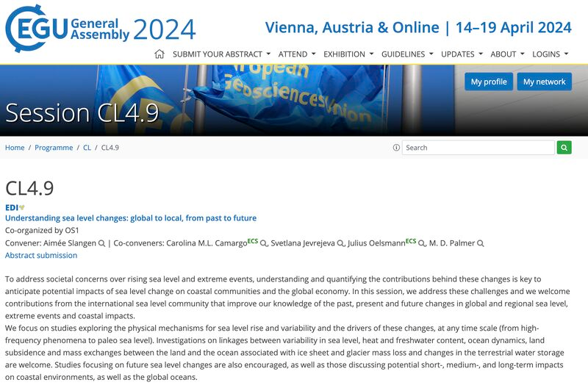
Task: Open the Exhibition dropdown
Action: point(348,54)
